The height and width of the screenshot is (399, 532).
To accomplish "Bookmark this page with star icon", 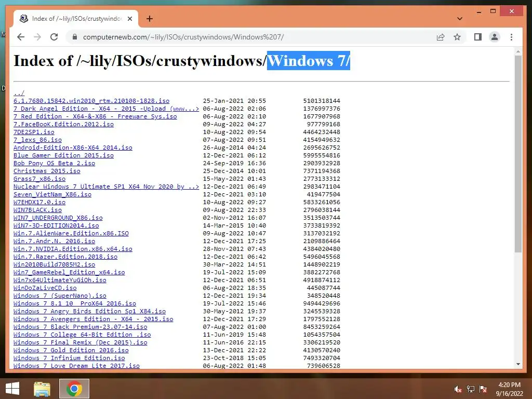I will [x=457, y=37].
